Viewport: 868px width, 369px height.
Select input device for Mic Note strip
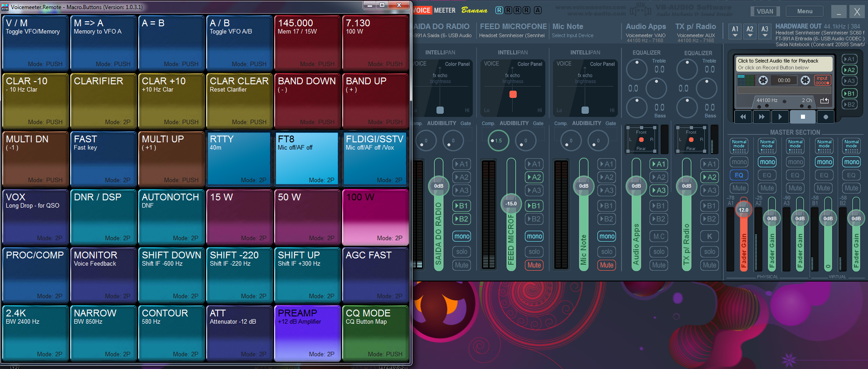(573, 35)
